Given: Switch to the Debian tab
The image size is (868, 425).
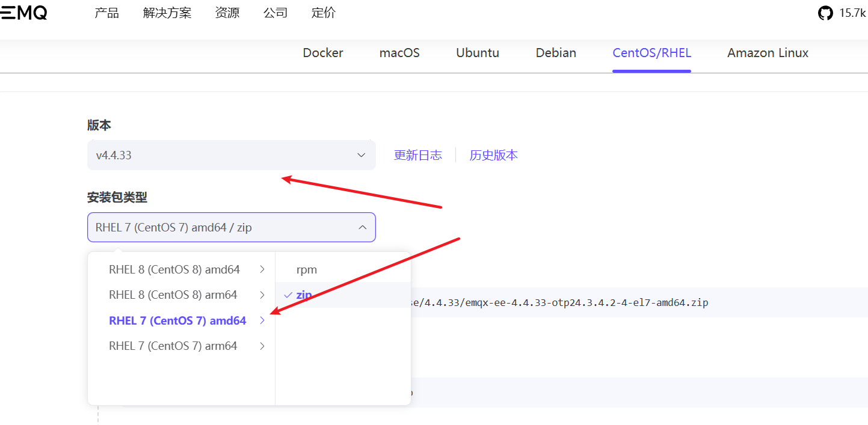Looking at the screenshot, I should click(556, 53).
